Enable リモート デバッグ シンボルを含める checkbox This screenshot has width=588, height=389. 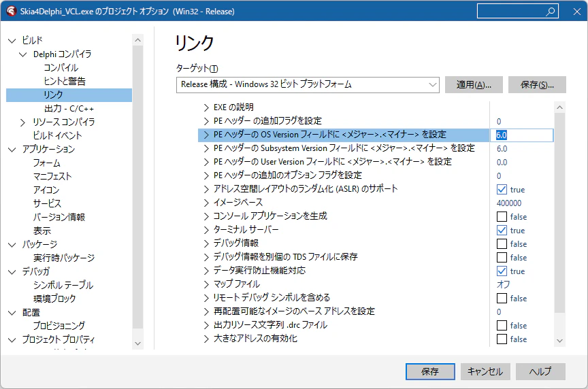[502, 299]
